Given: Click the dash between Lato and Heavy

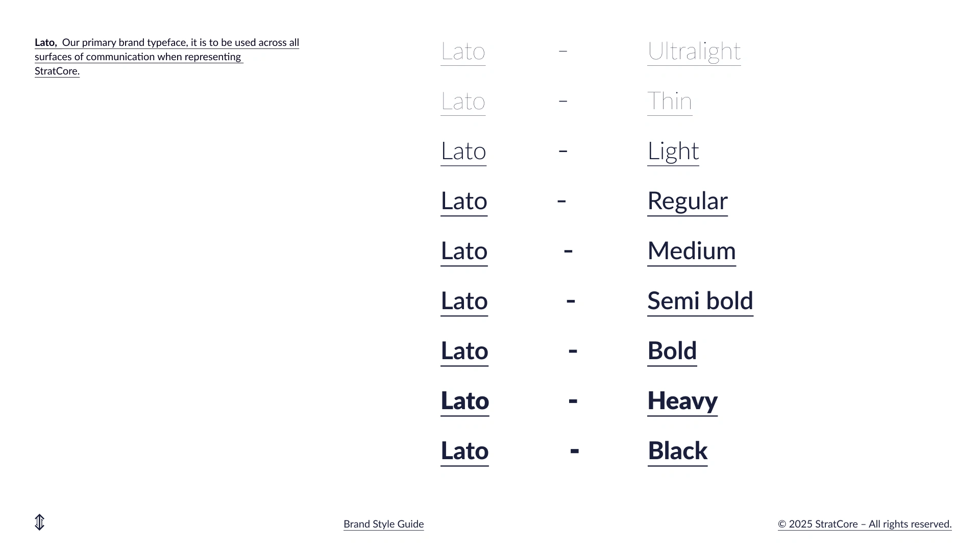Looking at the screenshot, I should tap(573, 401).
